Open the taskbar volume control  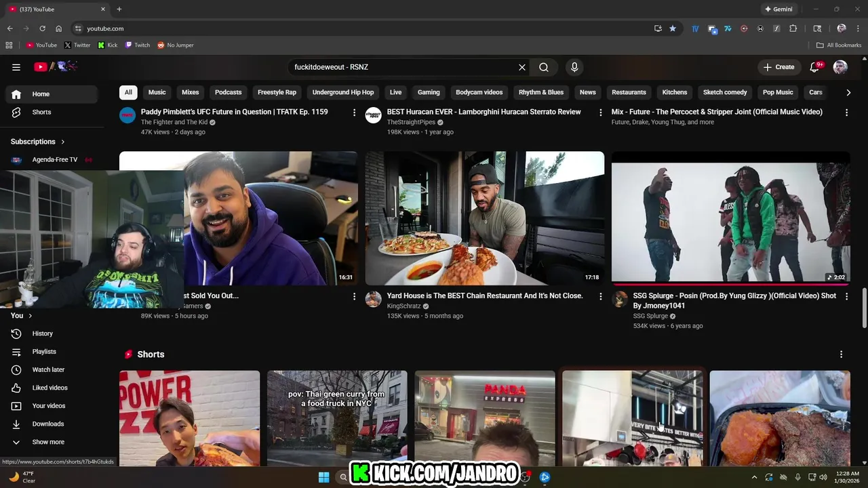coord(823,477)
